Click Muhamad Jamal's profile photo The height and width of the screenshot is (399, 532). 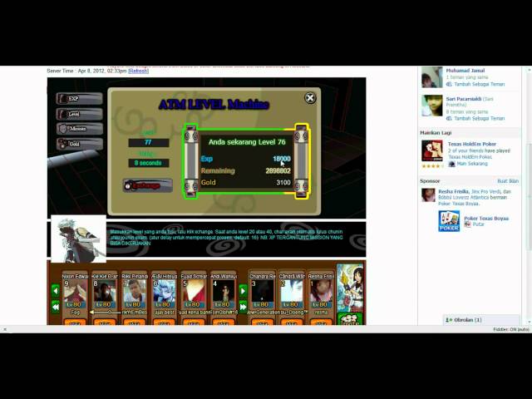click(x=432, y=77)
